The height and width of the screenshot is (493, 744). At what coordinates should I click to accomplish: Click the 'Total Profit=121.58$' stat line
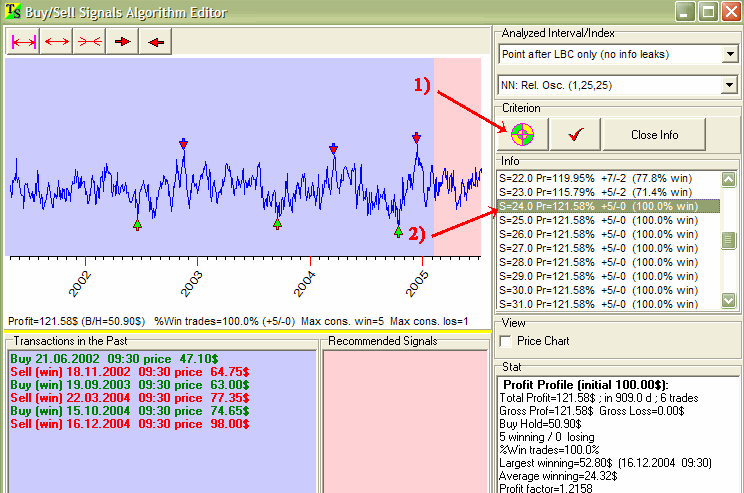tap(599, 398)
